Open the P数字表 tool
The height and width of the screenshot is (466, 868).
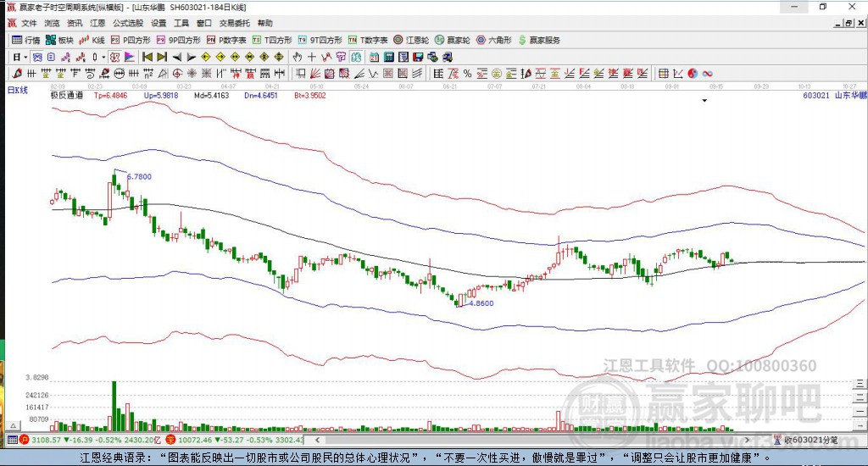[x=226, y=40]
